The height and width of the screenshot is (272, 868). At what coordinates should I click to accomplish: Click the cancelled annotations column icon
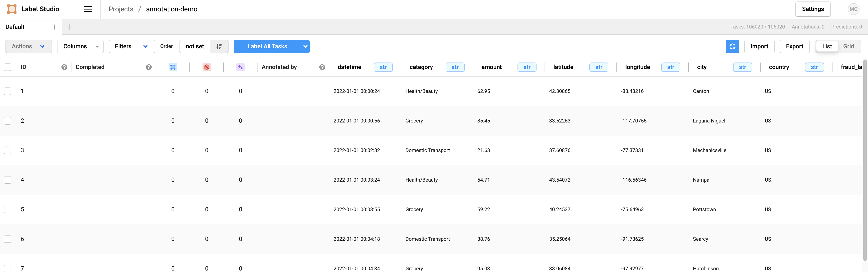207,67
